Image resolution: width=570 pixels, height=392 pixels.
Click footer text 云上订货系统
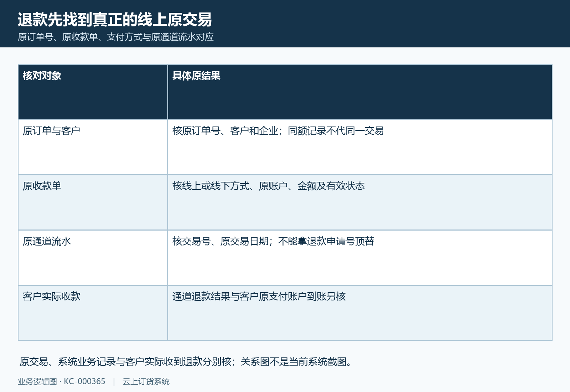146,381
